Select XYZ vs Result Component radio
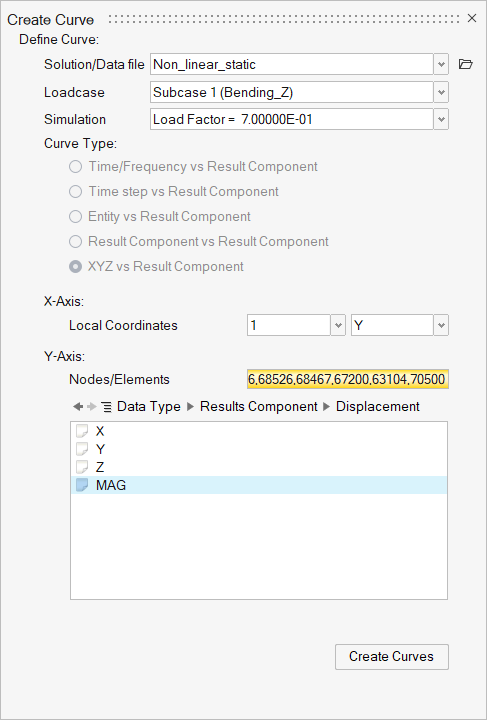Image resolution: width=487 pixels, height=720 pixels. (x=75, y=267)
